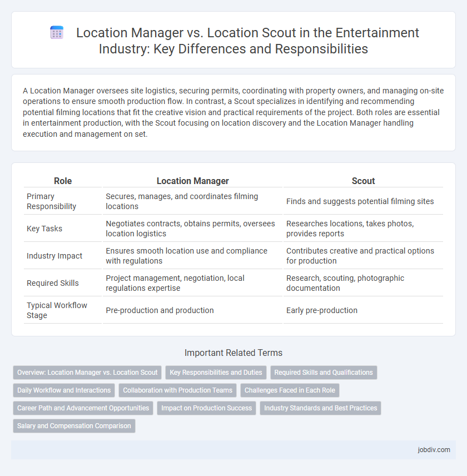
Task: Select the Salary and Compensation Comparison tag
Action: click(x=74, y=426)
